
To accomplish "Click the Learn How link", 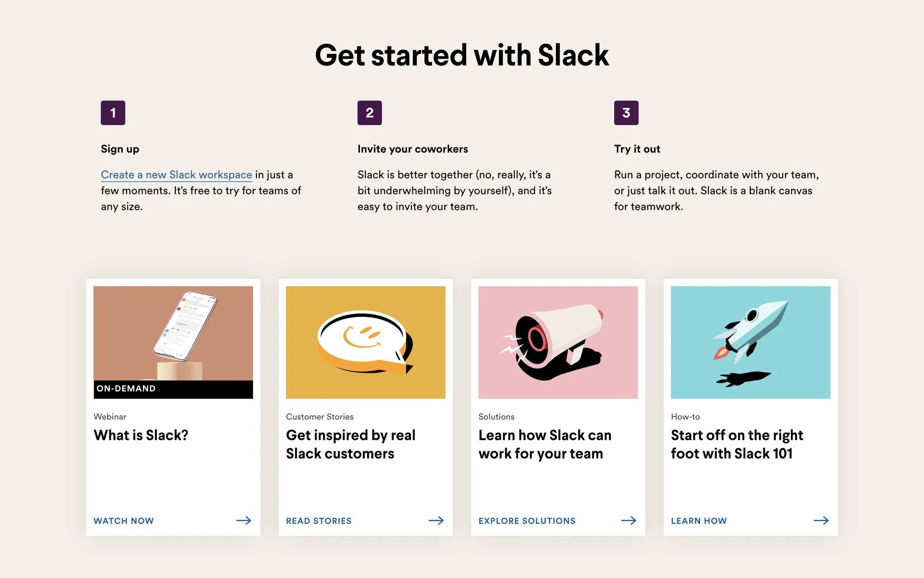I will pos(699,521).
